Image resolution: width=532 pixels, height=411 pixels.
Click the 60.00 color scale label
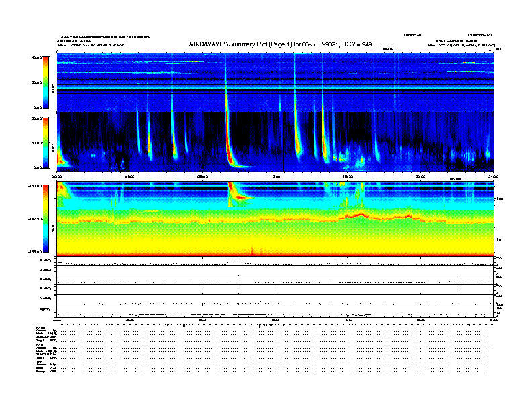pos(36,118)
